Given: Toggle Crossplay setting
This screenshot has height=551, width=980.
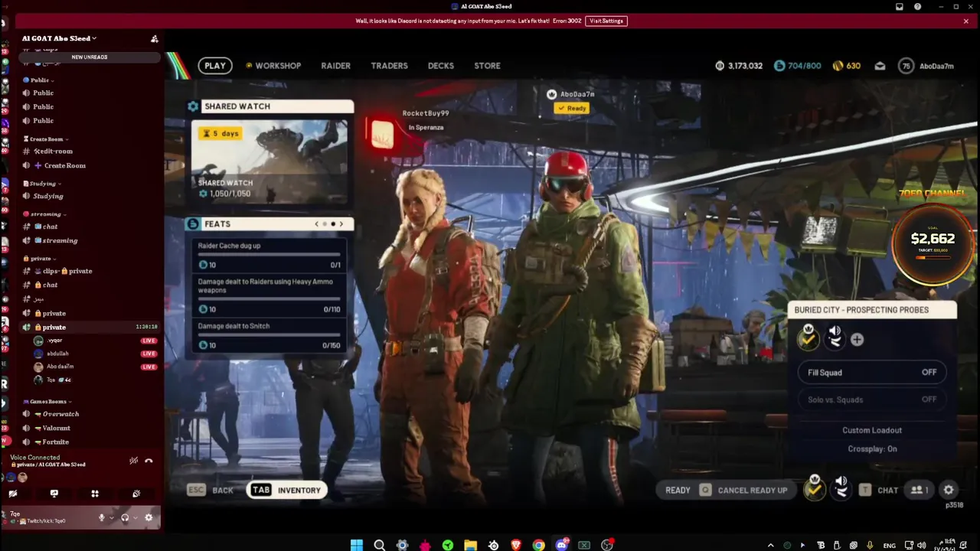Looking at the screenshot, I should click(872, 449).
